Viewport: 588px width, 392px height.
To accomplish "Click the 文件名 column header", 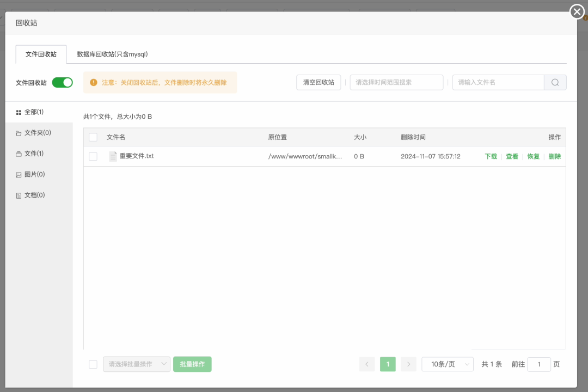I will [116, 137].
